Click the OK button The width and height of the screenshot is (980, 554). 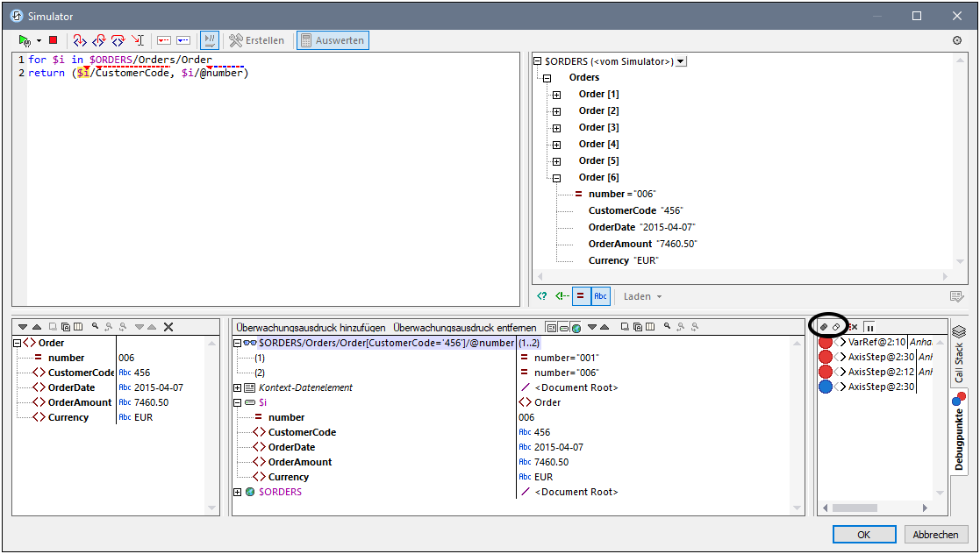[x=864, y=535]
